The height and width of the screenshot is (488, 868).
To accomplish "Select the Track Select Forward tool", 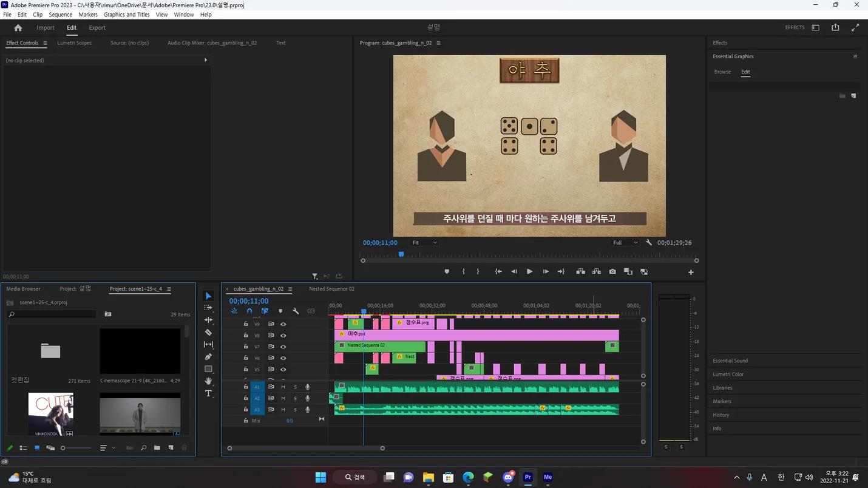I will (x=208, y=308).
